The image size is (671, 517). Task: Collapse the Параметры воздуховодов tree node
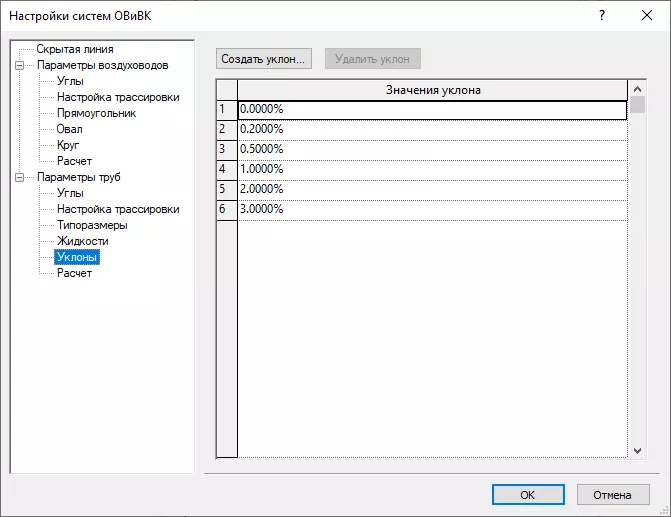point(18,65)
